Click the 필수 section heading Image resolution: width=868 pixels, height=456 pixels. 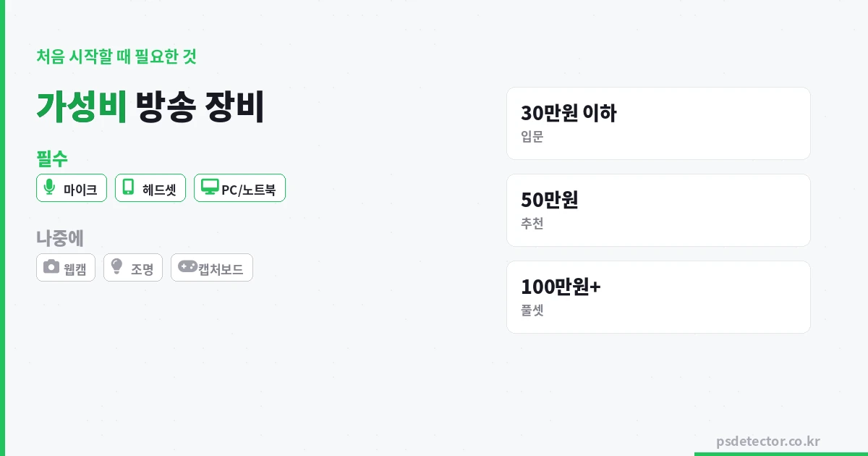click(x=52, y=158)
